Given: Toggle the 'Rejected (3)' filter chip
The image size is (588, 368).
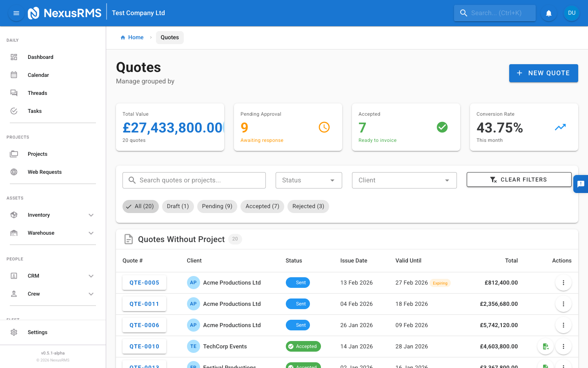Looking at the screenshot, I should 308,206.
